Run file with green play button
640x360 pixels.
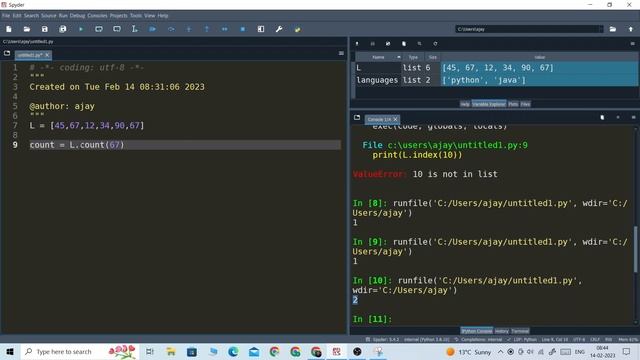click(81, 29)
